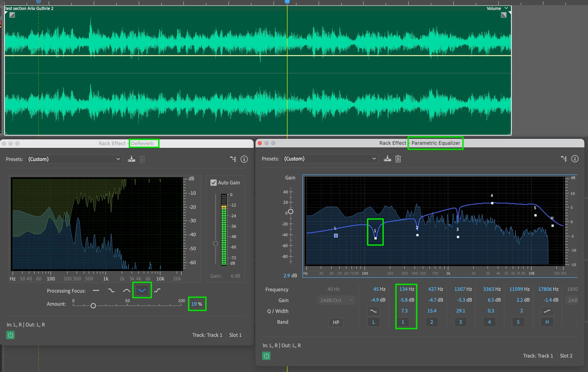Viewport: 588px width, 372px height.
Task: Click channel map editor in Parametric Equalizer
Action: (564, 159)
